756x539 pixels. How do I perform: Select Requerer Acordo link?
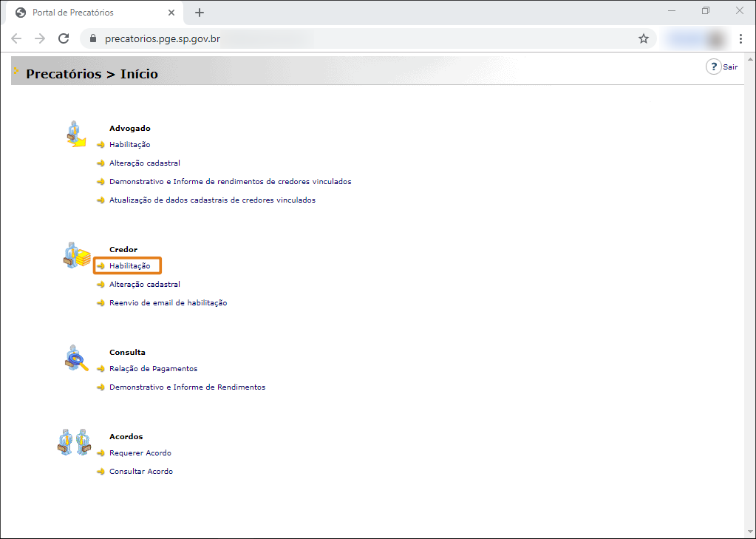(x=140, y=453)
